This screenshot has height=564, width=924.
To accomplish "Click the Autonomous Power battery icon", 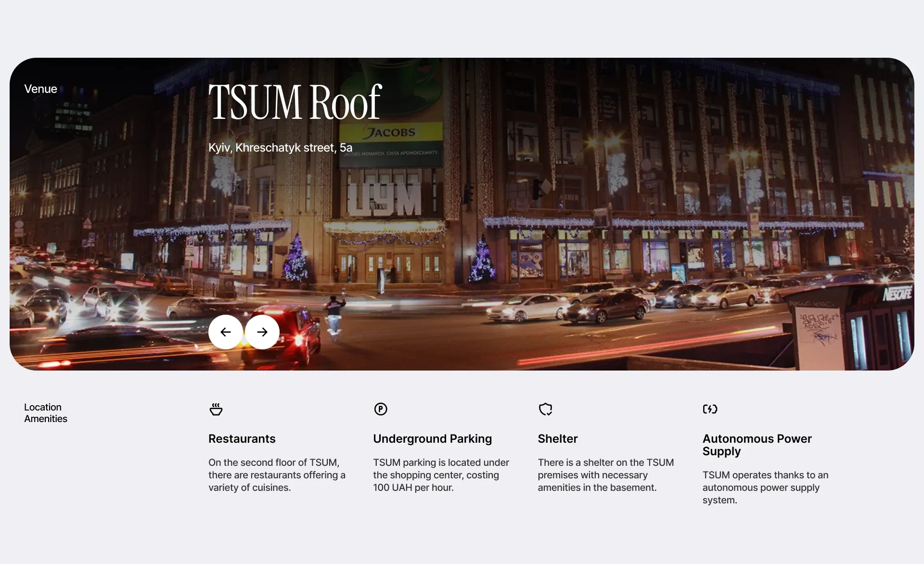I will tap(710, 409).
